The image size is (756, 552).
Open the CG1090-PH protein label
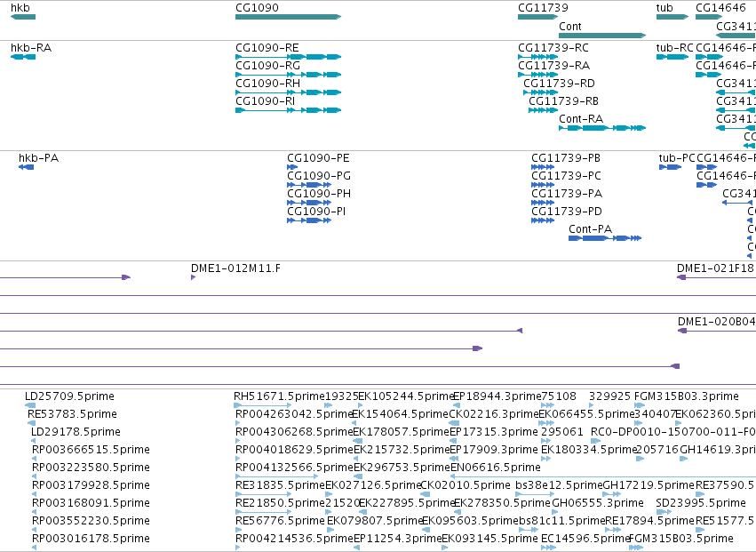[x=319, y=194]
